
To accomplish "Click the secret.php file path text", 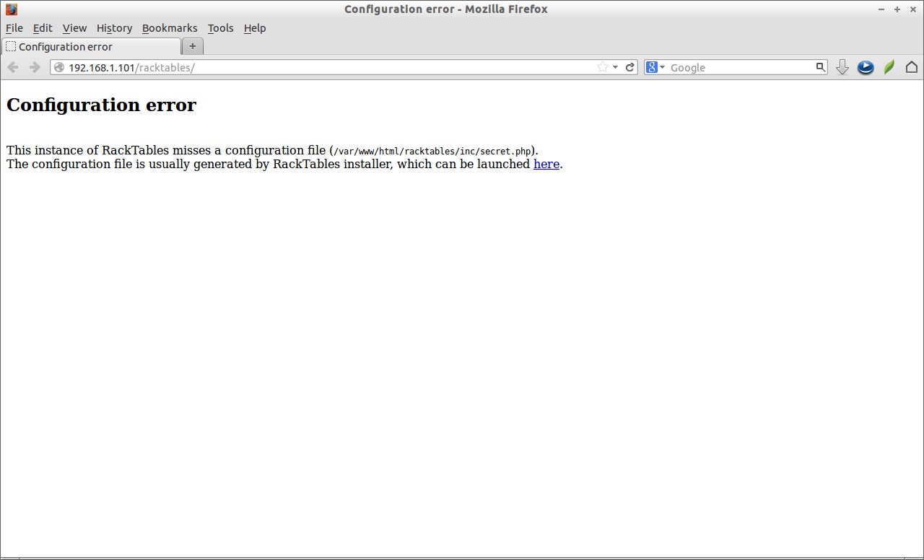I will click(433, 152).
